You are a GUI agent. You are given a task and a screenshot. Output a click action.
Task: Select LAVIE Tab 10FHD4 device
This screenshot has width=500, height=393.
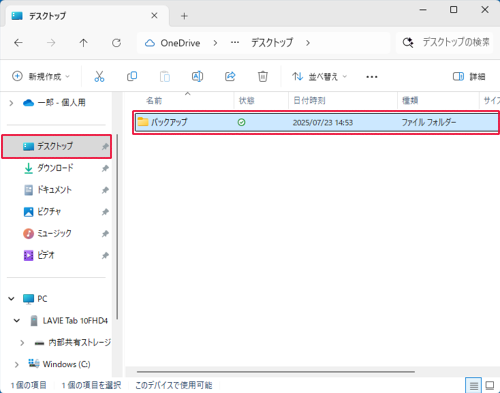point(75,321)
